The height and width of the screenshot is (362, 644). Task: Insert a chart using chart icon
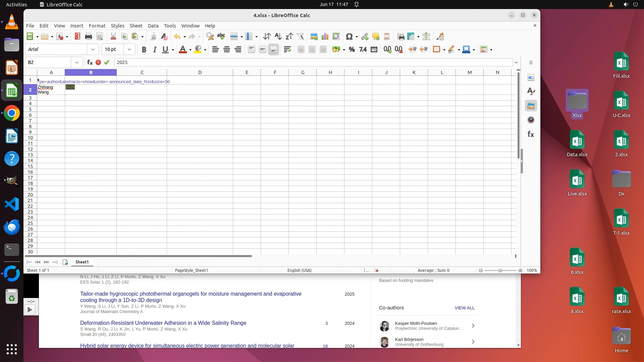coord(325,37)
